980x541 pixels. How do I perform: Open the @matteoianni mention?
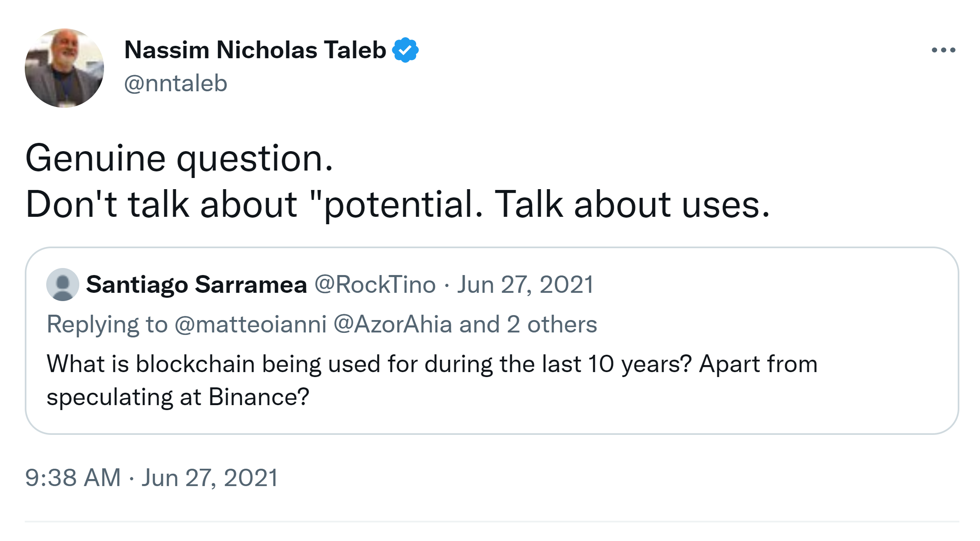pyautogui.click(x=251, y=324)
